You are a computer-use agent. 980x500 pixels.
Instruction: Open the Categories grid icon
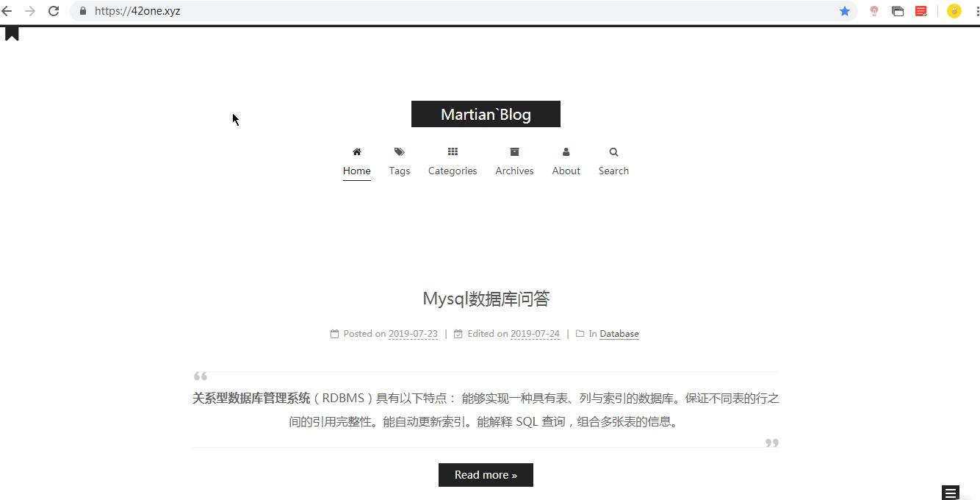coord(452,151)
